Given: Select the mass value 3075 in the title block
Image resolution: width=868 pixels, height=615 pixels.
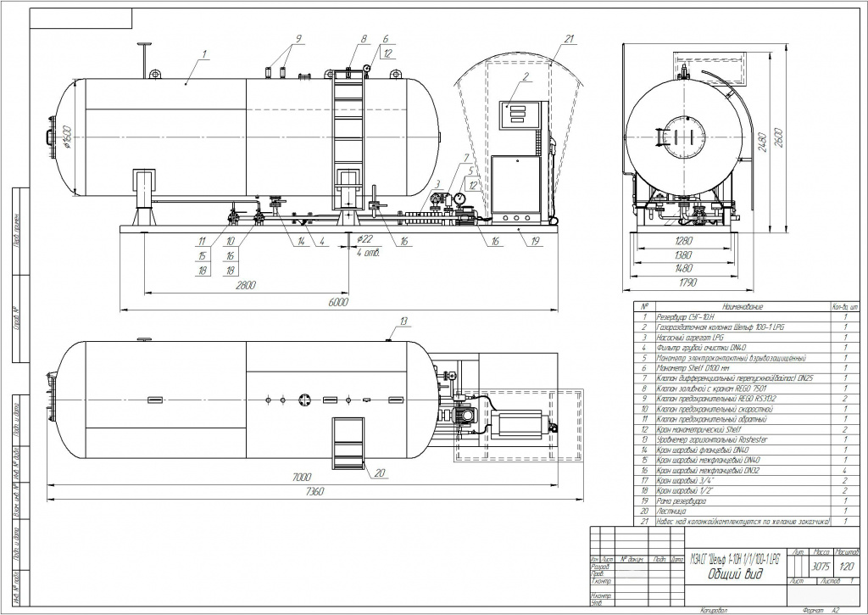Looking at the screenshot, I should tap(819, 567).
